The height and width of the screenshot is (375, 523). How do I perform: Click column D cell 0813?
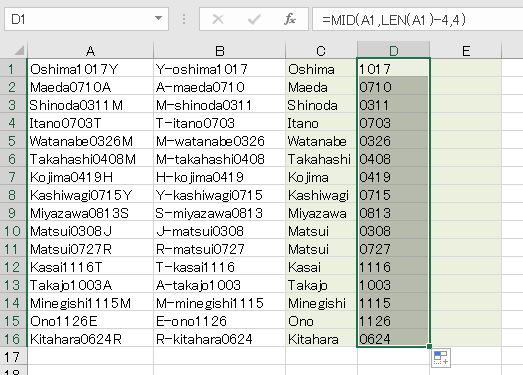coord(394,213)
